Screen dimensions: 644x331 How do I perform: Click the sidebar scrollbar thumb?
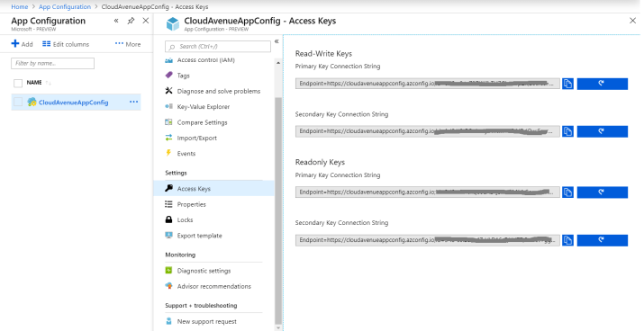click(x=278, y=210)
